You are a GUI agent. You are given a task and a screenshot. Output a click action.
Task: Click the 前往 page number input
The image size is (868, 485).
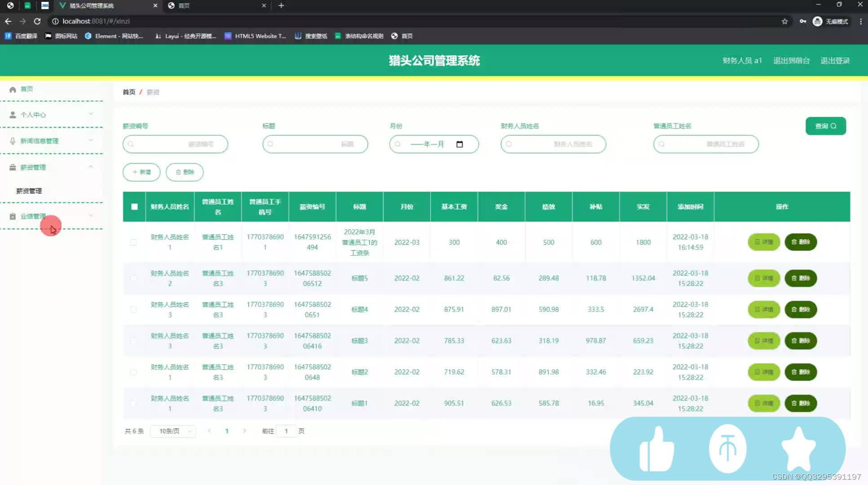pyautogui.click(x=286, y=431)
